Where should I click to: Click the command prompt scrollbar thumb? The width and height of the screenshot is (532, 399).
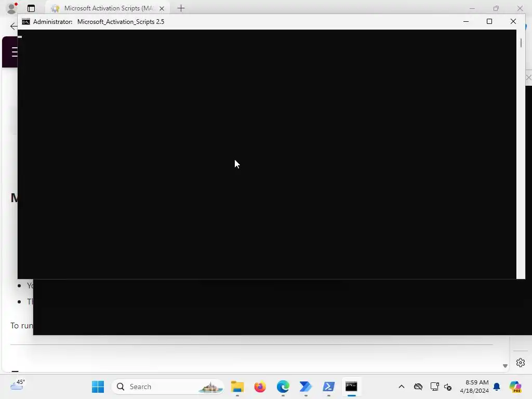click(x=521, y=43)
